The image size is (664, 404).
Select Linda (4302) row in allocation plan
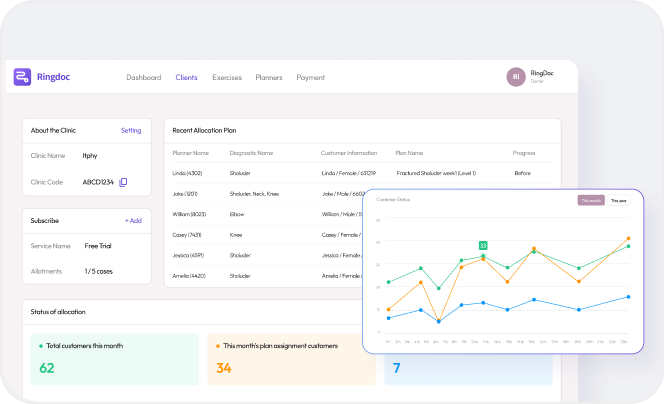tap(190, 173)
